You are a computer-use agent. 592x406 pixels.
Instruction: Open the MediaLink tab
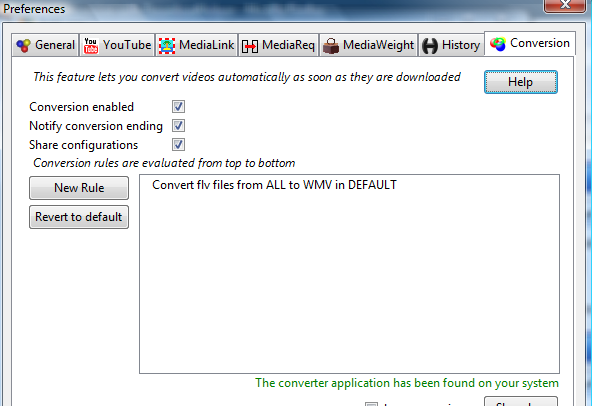196,45
